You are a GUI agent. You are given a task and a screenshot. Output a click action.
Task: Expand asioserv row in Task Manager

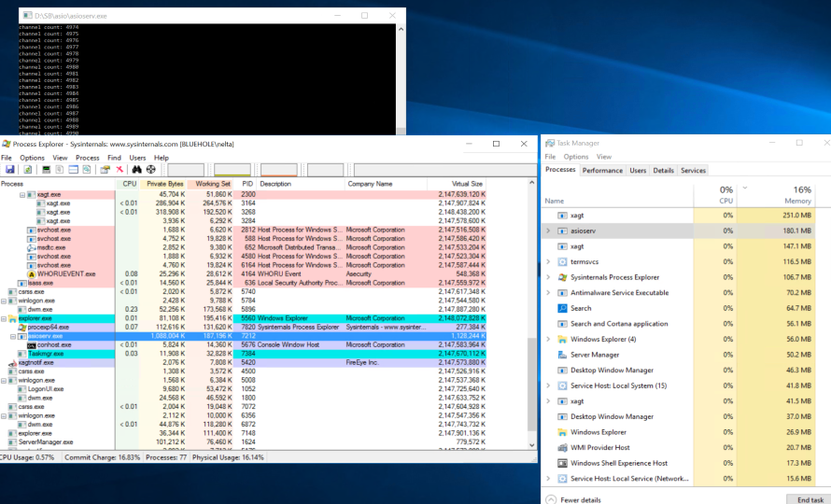tap(548, 231)
